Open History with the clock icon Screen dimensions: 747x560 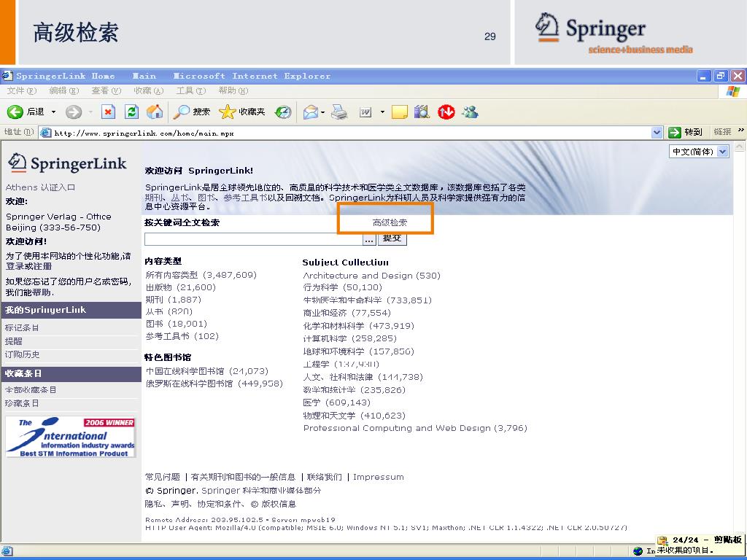point(283,112)
